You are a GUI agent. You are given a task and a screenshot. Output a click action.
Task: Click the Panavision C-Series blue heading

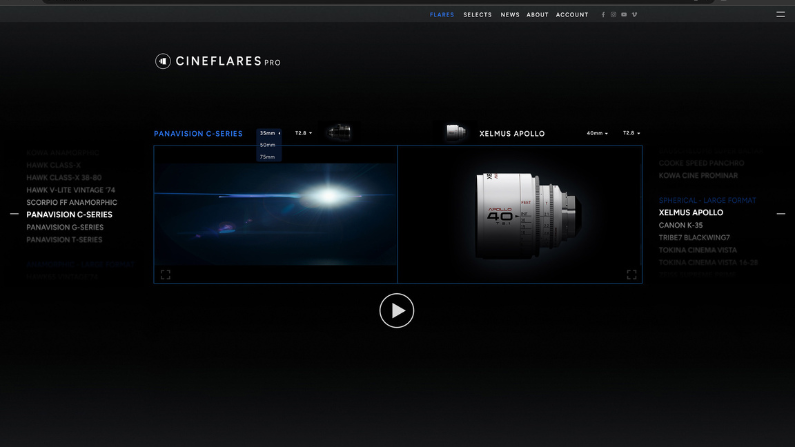pyautogui.click(x=198, y=134)
